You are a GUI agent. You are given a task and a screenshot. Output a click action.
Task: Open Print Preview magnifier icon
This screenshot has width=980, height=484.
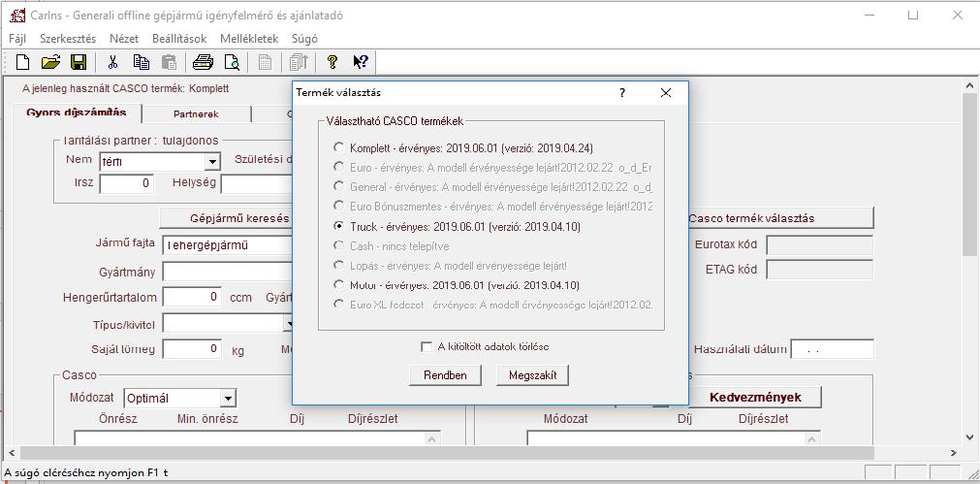pyautogui.click(x=232, y=61)
